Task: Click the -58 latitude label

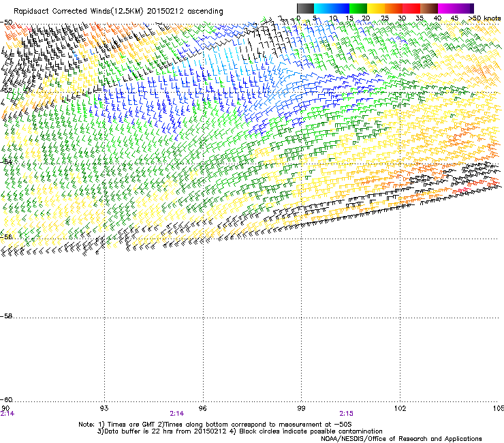Action: coord(6,316)
